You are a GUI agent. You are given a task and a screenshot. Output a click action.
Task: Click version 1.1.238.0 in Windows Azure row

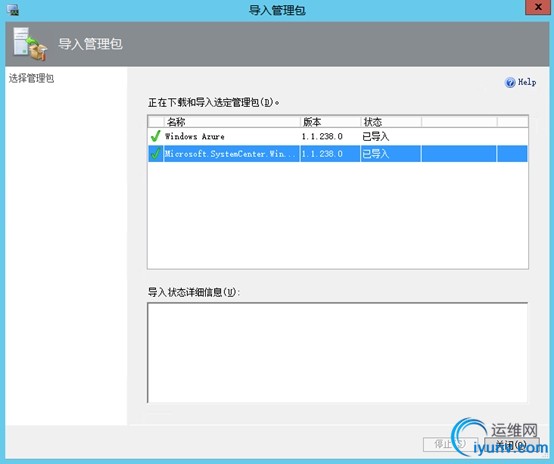tap(322, 136)
